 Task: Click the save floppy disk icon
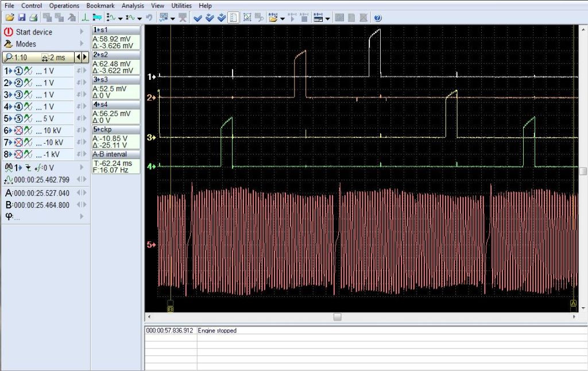[x=21, y=18]
